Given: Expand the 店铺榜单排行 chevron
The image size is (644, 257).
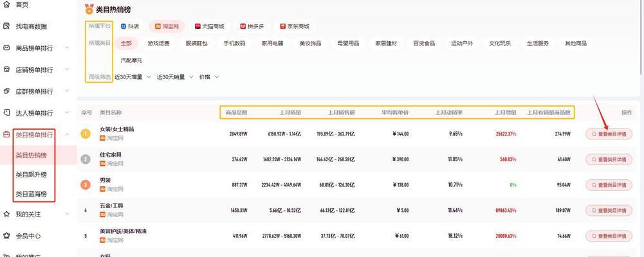Looking at the screenshot, I should click(67, 69).
